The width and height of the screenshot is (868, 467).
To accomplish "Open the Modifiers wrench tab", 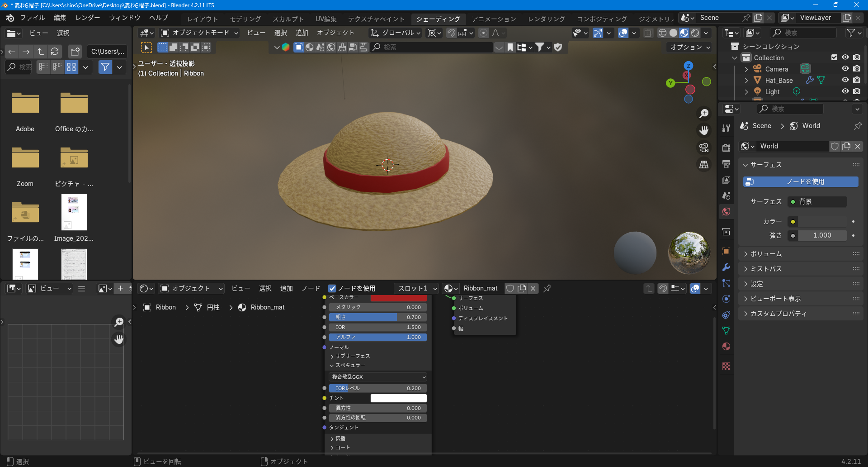I will pos(726,267).
